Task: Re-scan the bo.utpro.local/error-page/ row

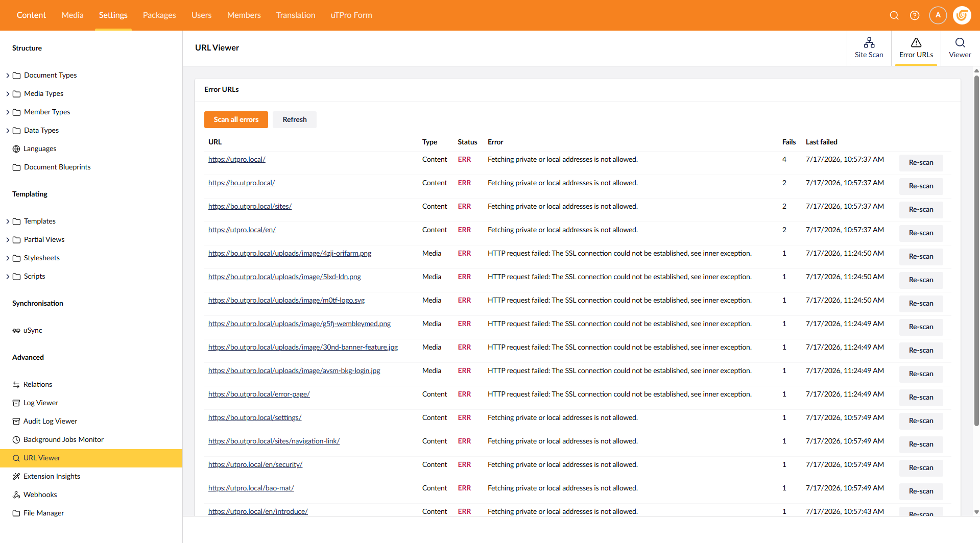Action: click(921, 398)
